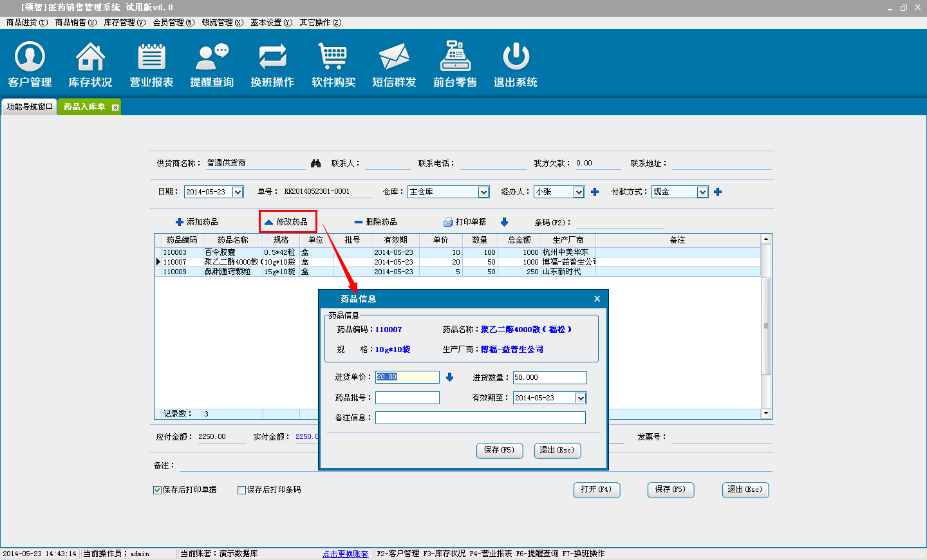Toggle 保存后打印单据 checkbox
This screenshot has width=927, height=560.
[x=158, y=490]
